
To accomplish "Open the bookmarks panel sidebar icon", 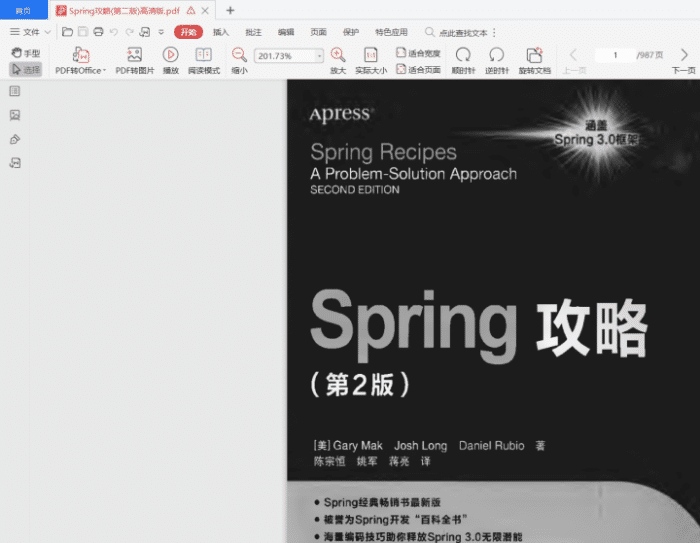I will [x=15, y=91].
